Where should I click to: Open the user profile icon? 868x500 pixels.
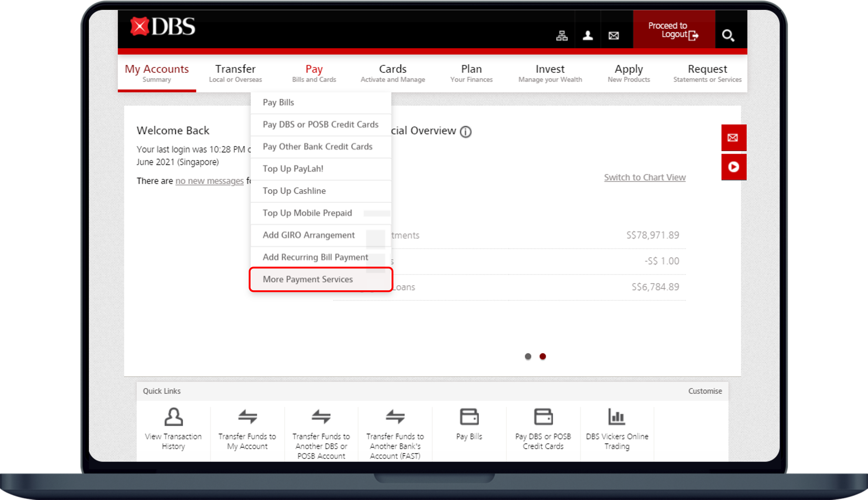(x=588, y=35)
